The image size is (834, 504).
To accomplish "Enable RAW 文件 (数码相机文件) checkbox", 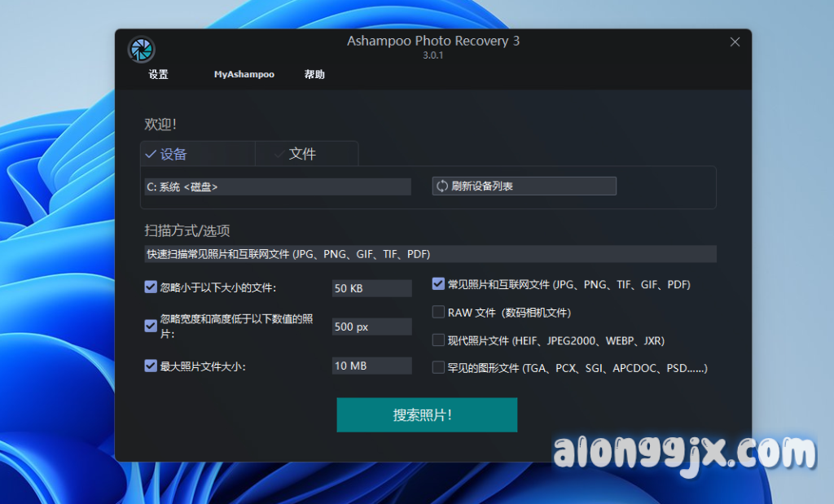I will pos(438,313).
